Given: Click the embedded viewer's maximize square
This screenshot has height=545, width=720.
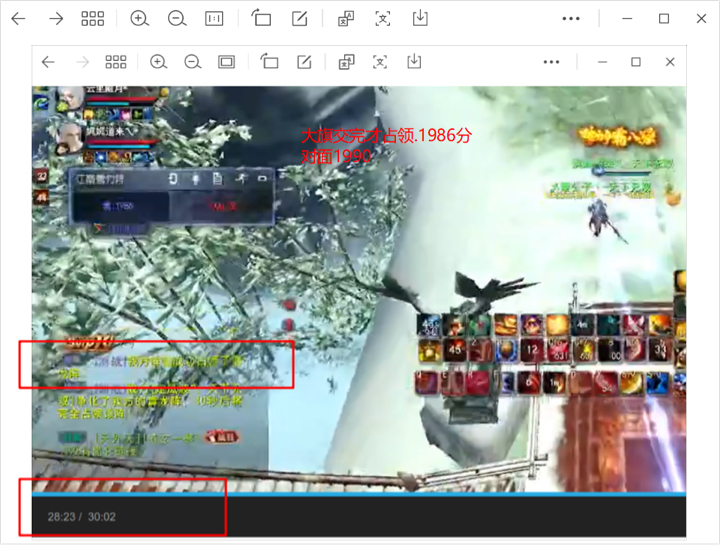Looking at the screenshot, I should tap(636, 62).
